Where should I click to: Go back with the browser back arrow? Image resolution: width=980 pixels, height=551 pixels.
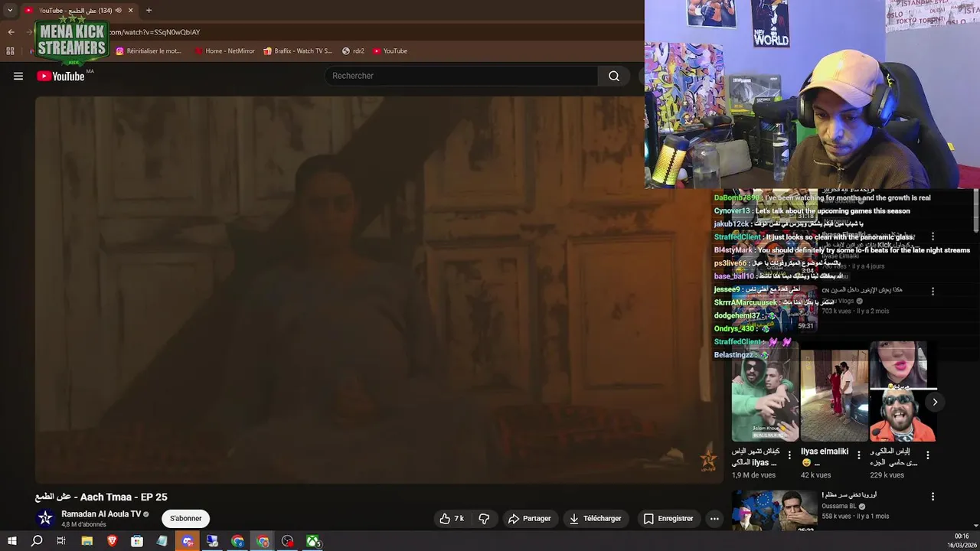click(11, 32)
